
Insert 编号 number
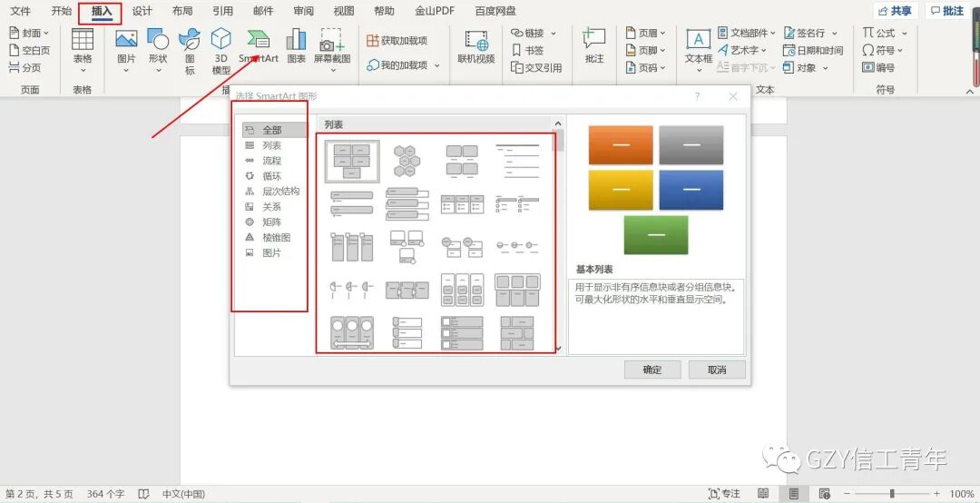pyautogui.click(x=878, y=67)
